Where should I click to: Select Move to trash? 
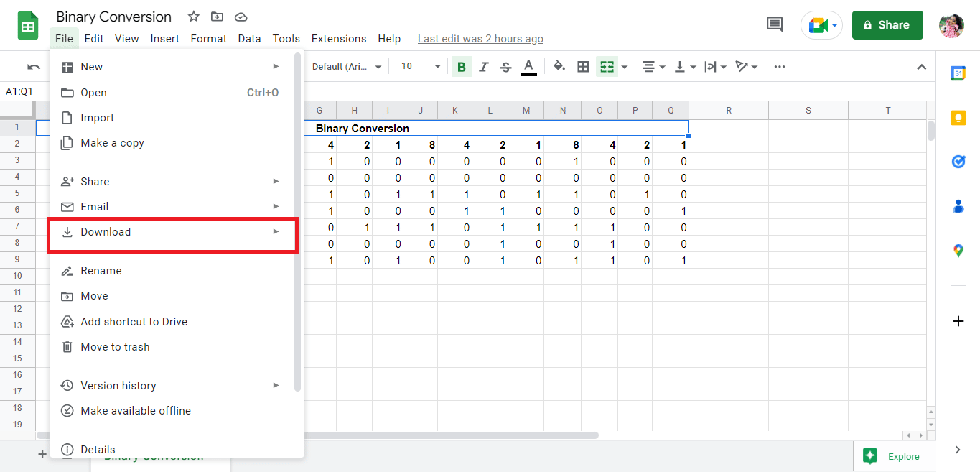(171, 347)
